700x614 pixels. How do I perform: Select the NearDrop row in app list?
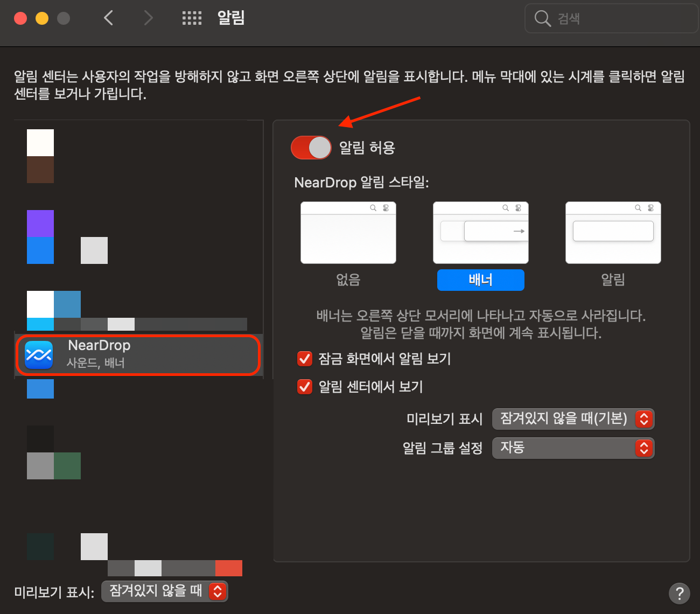(138, 355)
